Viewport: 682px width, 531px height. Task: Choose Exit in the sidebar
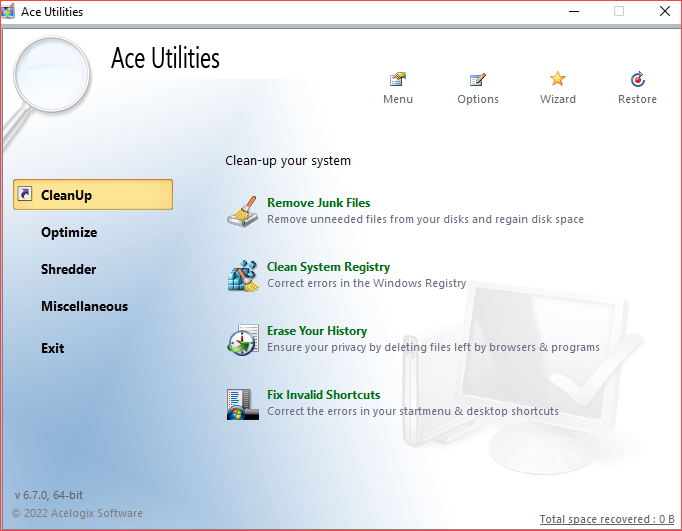click(53, 348)
